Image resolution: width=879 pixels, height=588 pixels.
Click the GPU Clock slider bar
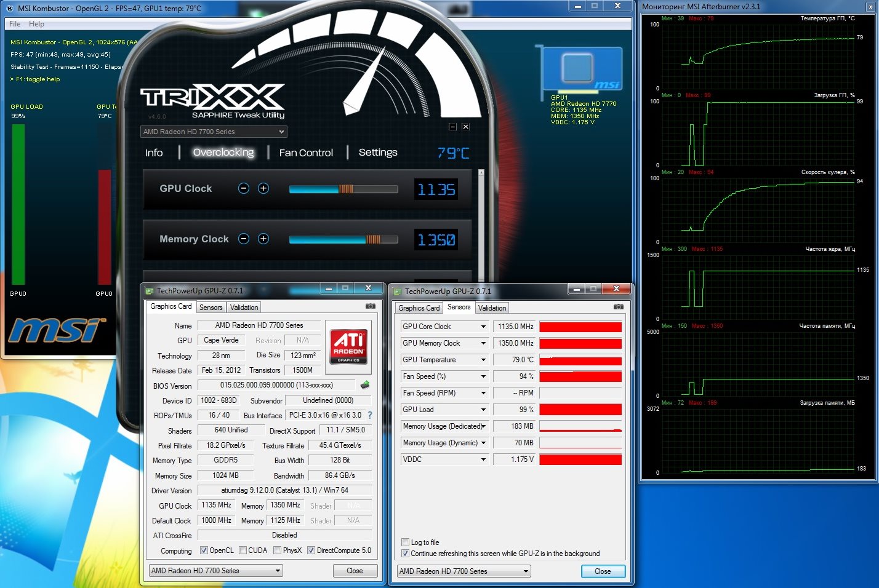pos(343,189)
